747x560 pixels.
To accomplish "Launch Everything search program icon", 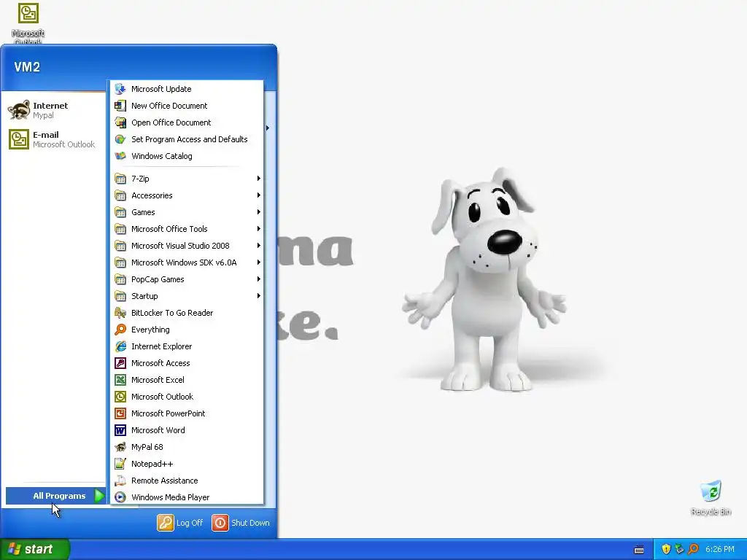I will pyautogui.click(x=120, y=330).
